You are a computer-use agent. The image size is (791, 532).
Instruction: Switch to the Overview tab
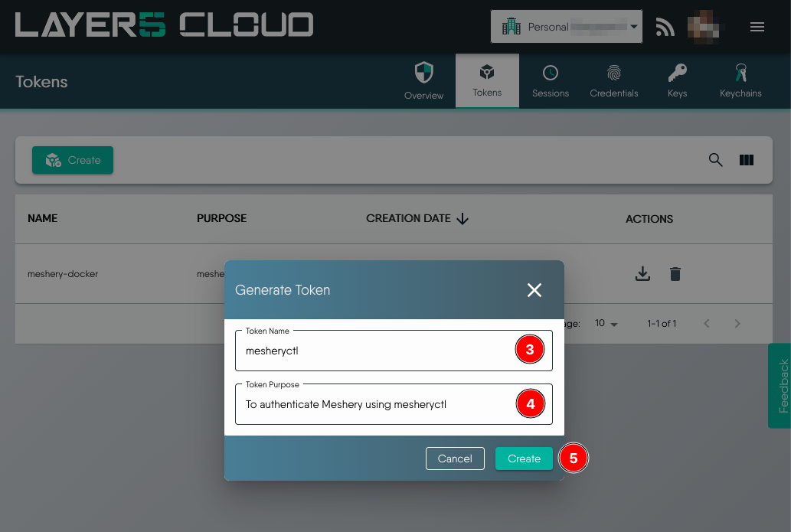tap(423, 81)
